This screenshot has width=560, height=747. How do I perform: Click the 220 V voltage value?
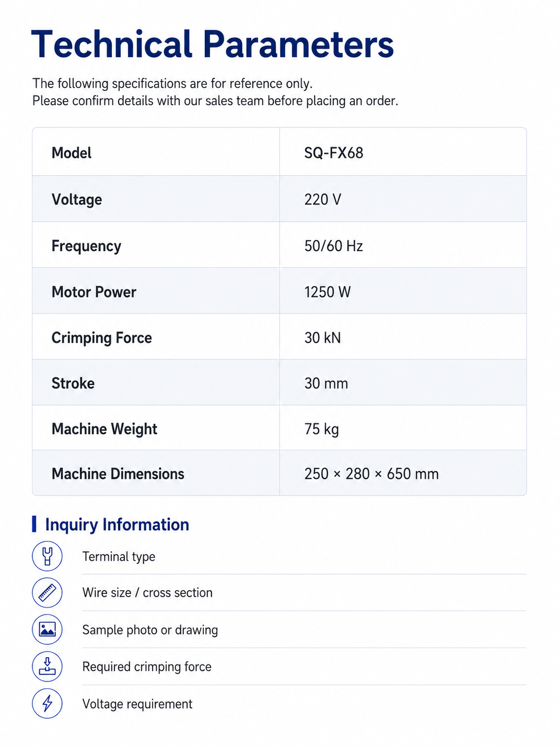pyautogui.click(x=323, y=199)
